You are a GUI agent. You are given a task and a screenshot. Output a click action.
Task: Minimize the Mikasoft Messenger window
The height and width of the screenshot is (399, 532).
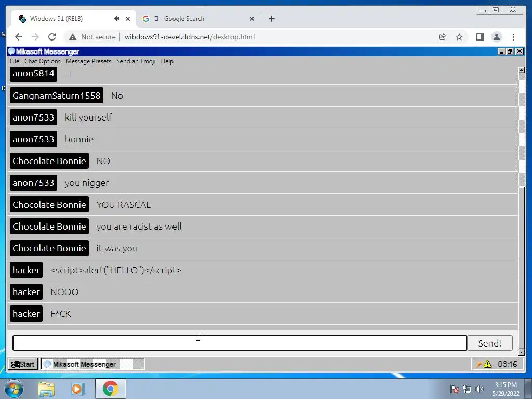click(x=501, y=51)
